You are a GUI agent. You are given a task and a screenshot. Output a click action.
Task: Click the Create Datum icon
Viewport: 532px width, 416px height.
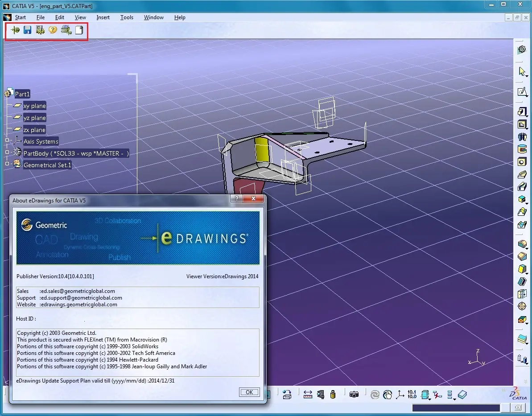click(x=437, y=395)
